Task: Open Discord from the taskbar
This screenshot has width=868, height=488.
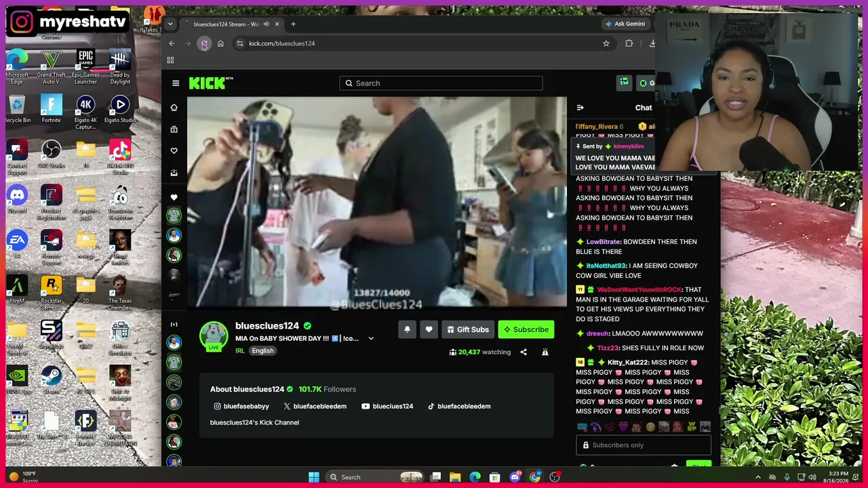Action: coord(515,477)
